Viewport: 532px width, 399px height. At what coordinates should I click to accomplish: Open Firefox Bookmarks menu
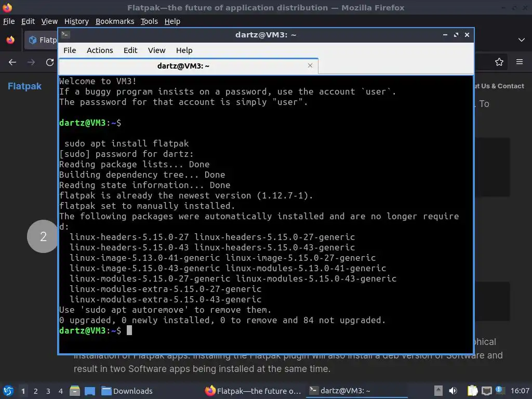(115, 21)
